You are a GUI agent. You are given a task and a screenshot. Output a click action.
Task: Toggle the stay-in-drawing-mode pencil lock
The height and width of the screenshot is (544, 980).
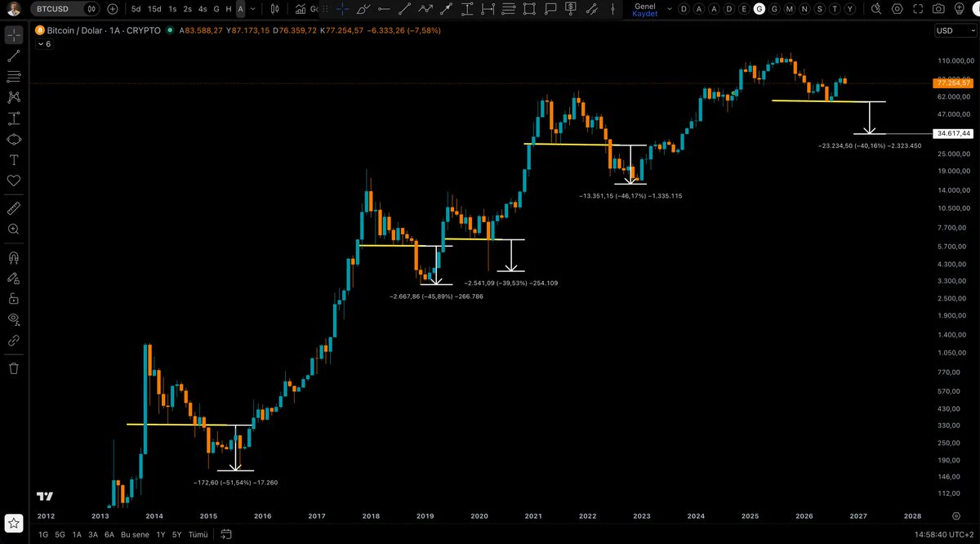(14, 279)
